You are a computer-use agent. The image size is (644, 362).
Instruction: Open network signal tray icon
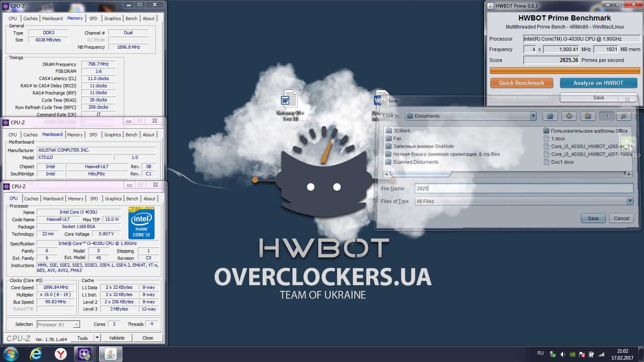tap(601, 354)
